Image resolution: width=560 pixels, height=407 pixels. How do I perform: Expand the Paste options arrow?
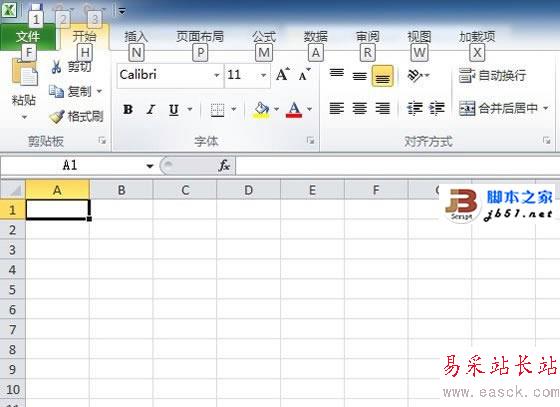[24, 117]
